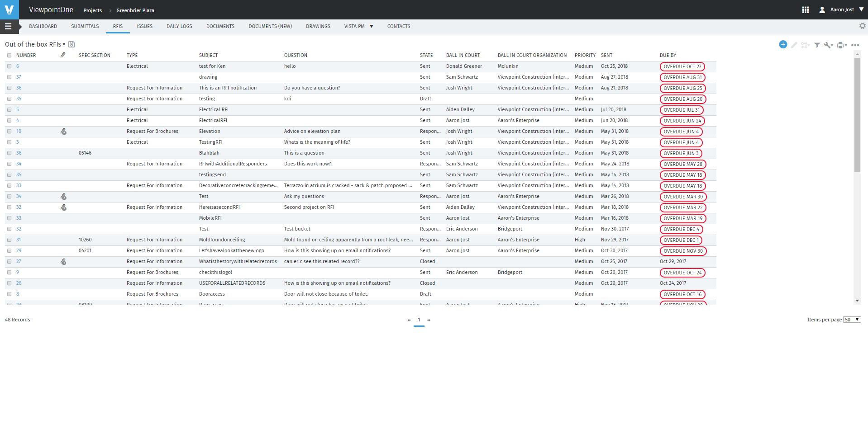Screen dimensions: 868x424
Task: Expand the Vista PM dropdown arrow
Action: (x=372, y=26)
